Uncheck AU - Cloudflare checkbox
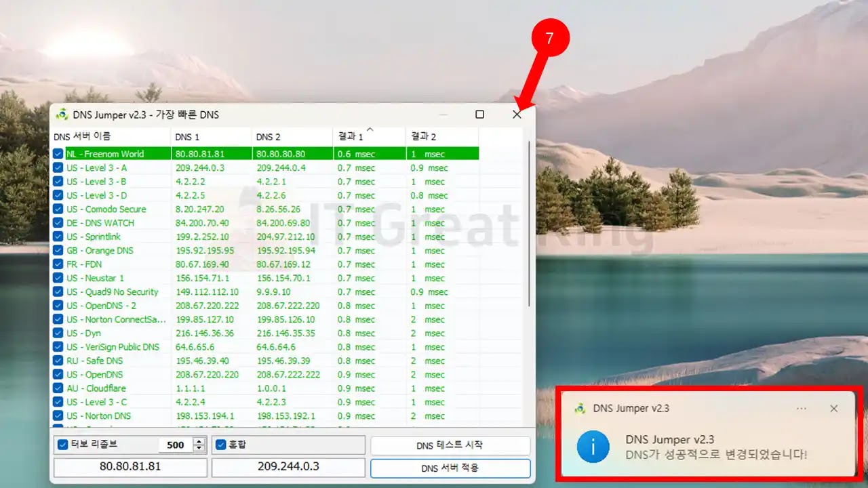Screen dimensions: 868x488 tap(58, 388)
